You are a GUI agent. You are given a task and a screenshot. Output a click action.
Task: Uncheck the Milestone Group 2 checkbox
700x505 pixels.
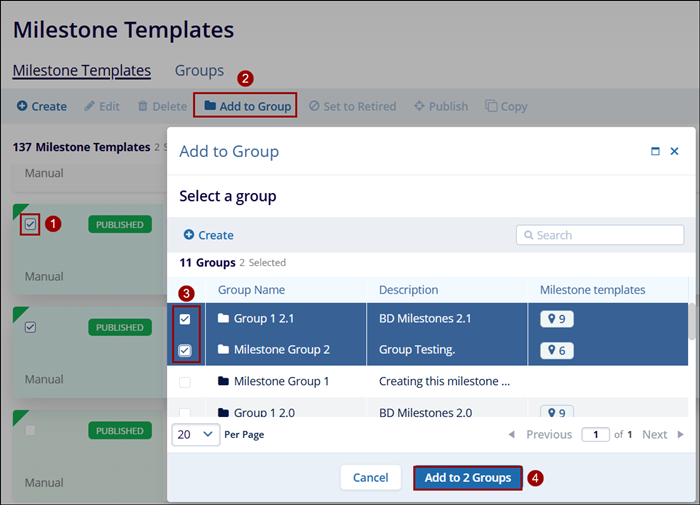(x=185, y=350)
